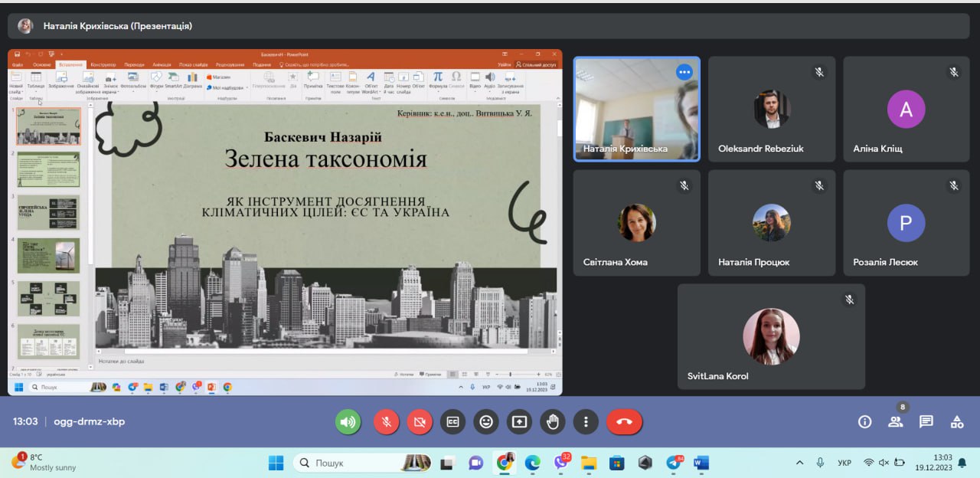Unmute your microphone

coord(387,421)
